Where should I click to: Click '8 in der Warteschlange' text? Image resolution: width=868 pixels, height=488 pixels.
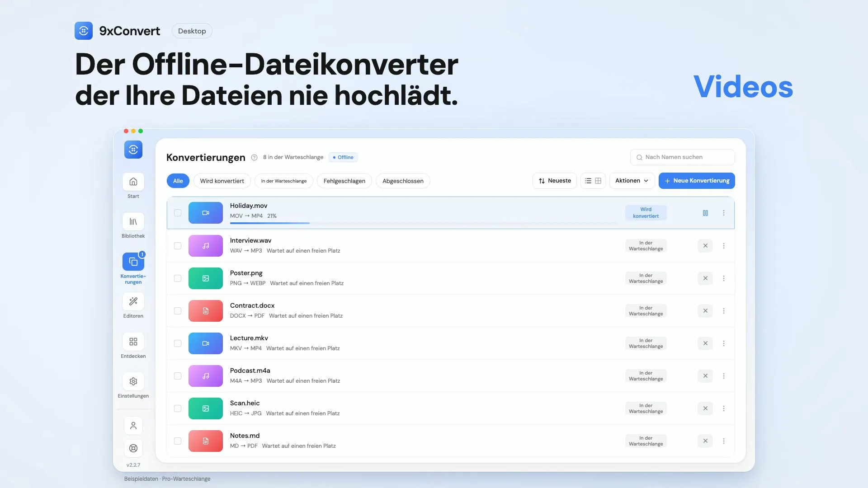pyautogui.click(x=293, y=157)
